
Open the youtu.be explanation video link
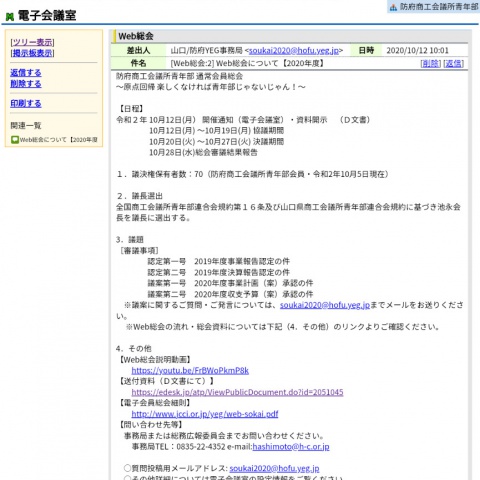(x=190, y=370)
